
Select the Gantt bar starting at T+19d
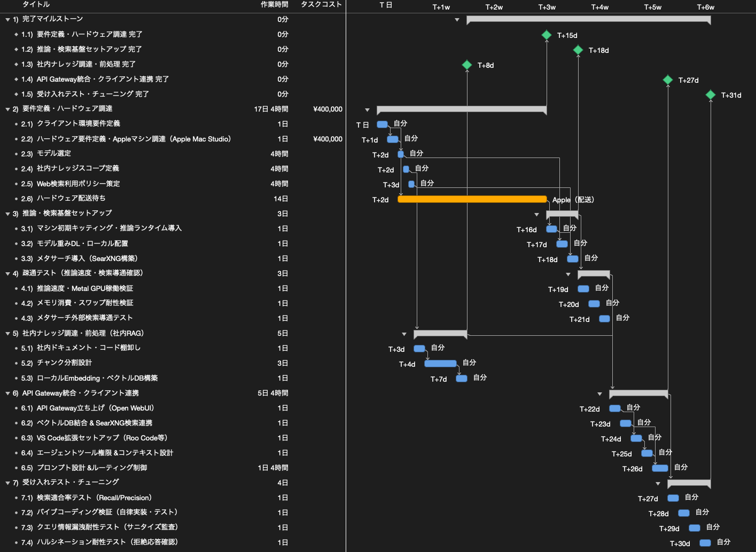tap(583, 289)
